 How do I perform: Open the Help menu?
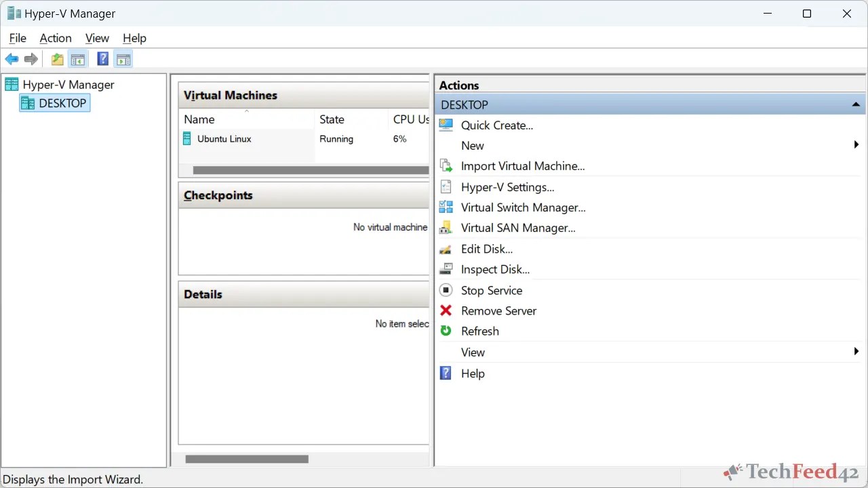[134, 38]
